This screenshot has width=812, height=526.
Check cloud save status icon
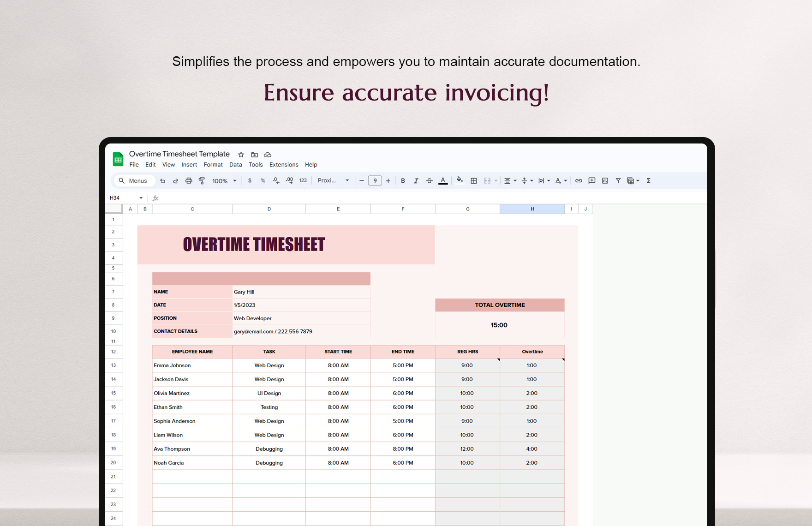pos(268,155)
